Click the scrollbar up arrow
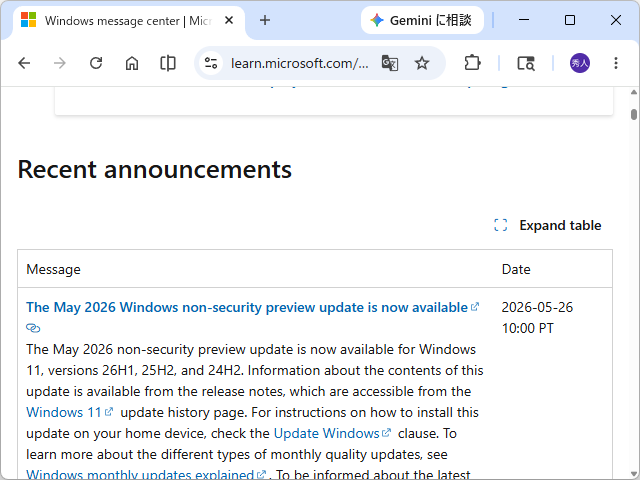The width and height of the screenshot is (640, 480). coord(633,92)
